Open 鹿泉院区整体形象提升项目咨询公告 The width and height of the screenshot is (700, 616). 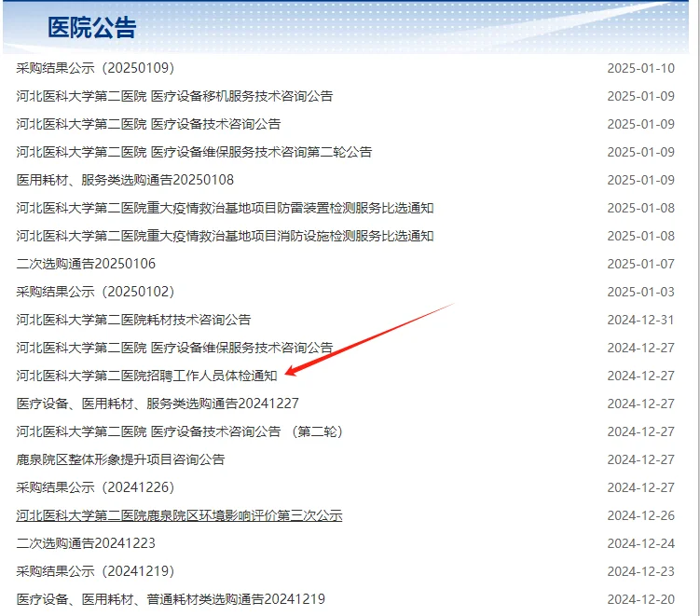click(x=120, y=459)
